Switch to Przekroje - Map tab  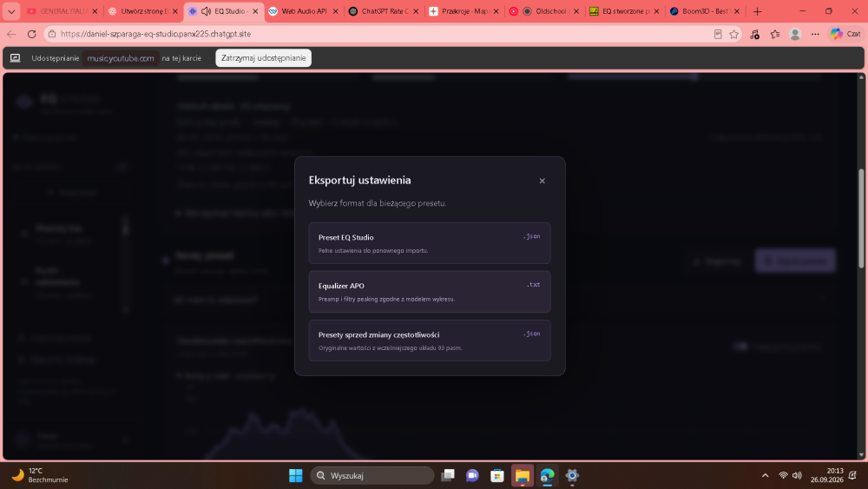(x=464, y=11)
